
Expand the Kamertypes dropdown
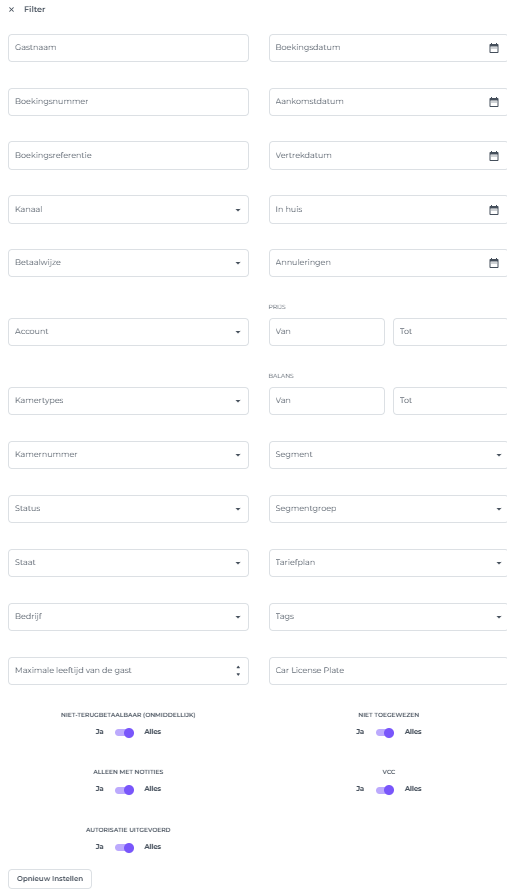128,401
